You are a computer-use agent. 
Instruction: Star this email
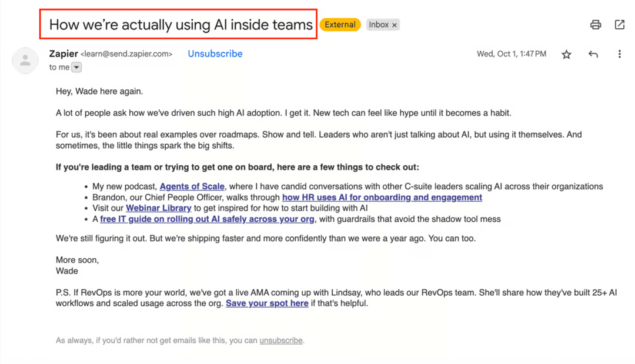(x=566, y=54)
